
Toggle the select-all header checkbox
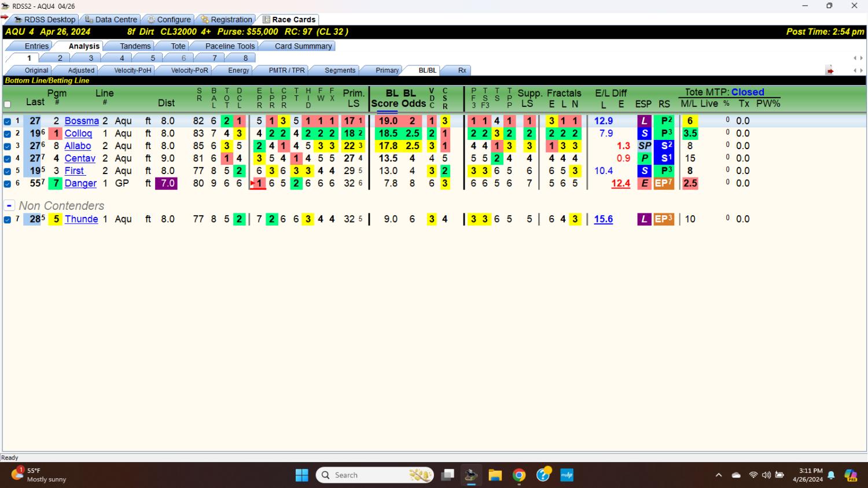point(8,105)
